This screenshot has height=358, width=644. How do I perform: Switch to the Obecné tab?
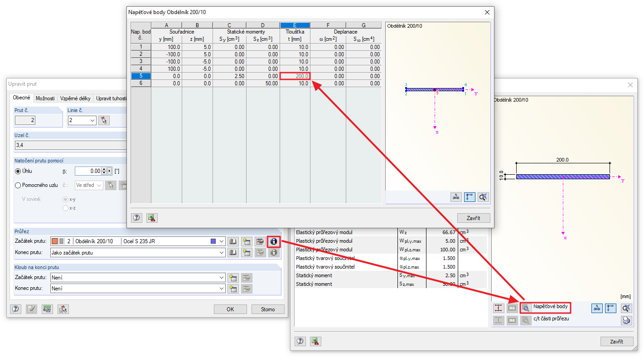[22, 98]
